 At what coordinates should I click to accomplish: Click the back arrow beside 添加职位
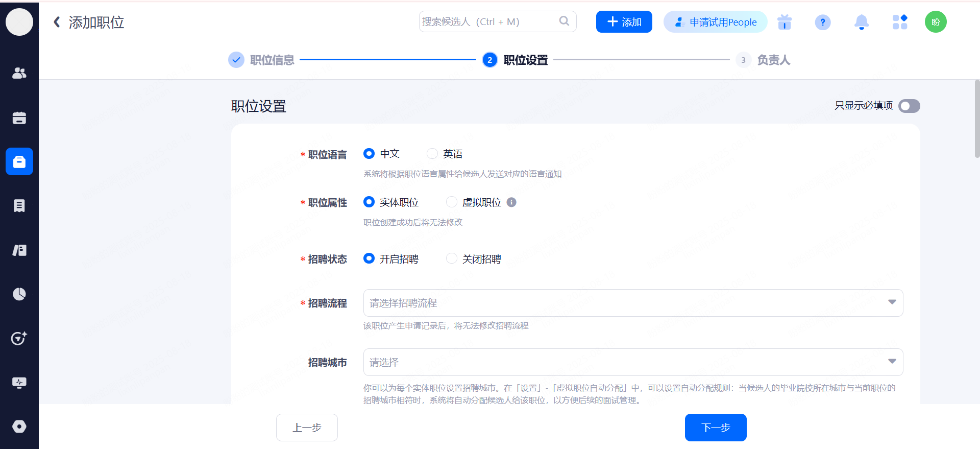click(57, 22)
